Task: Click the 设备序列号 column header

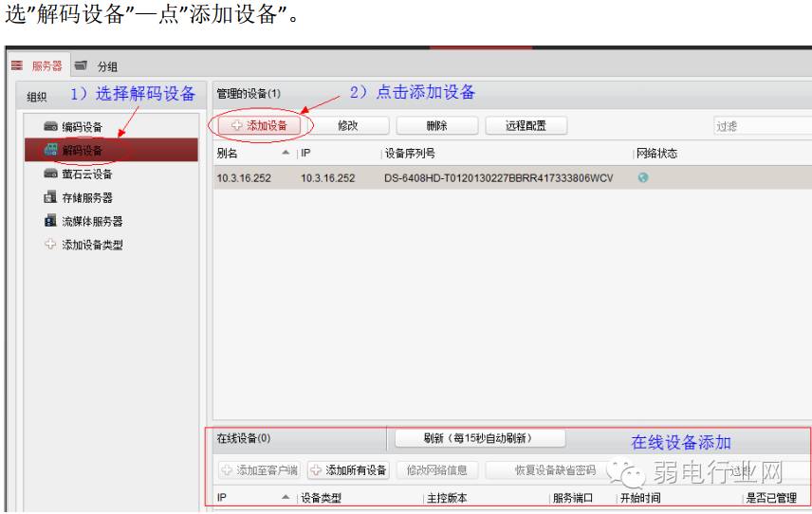Action: (x=410, y=154)
